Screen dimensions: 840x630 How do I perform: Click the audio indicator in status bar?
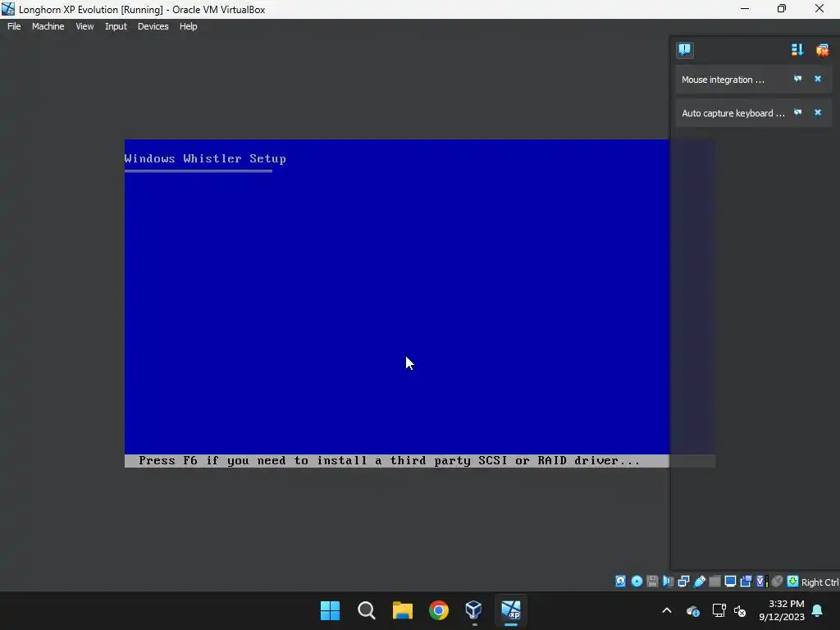tap(669, 582)
